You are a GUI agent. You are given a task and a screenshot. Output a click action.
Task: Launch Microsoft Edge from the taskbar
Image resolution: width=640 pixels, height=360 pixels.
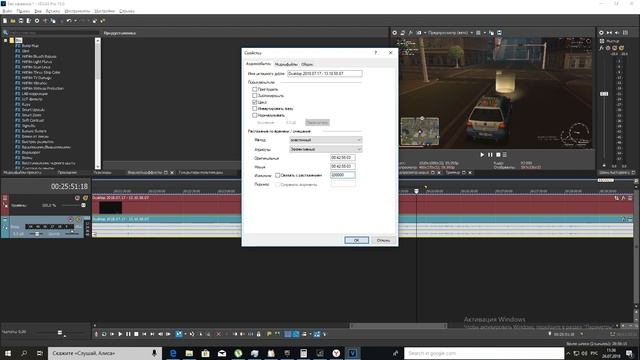[173, 353]
